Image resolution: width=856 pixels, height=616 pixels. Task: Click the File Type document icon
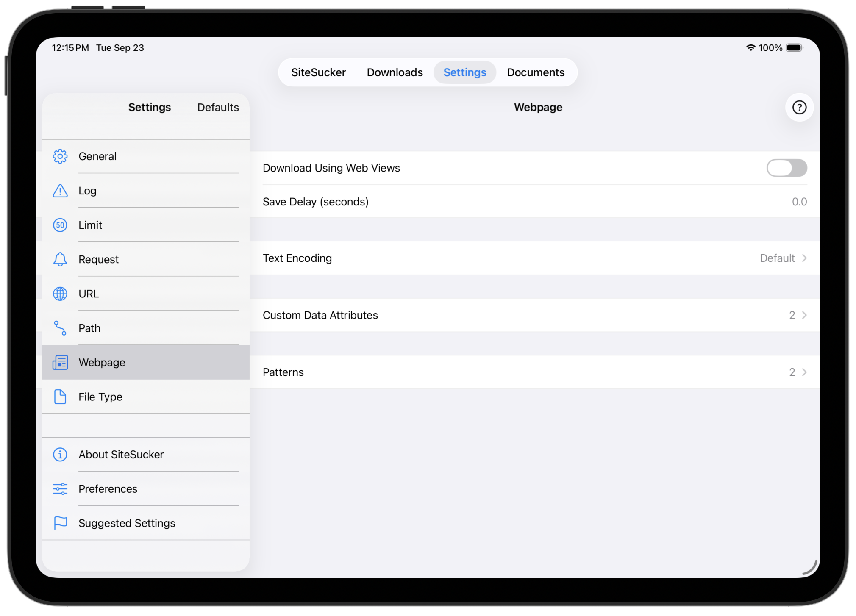[60, 397]
